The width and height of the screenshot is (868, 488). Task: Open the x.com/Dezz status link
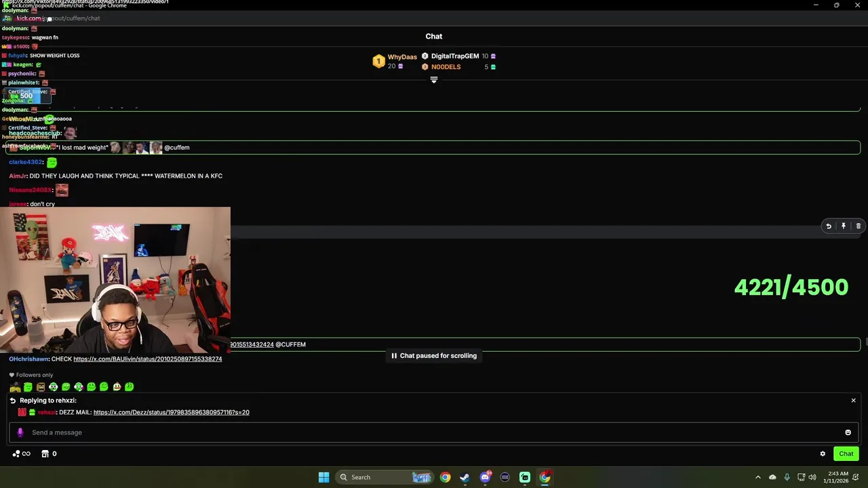coord(171,412)
